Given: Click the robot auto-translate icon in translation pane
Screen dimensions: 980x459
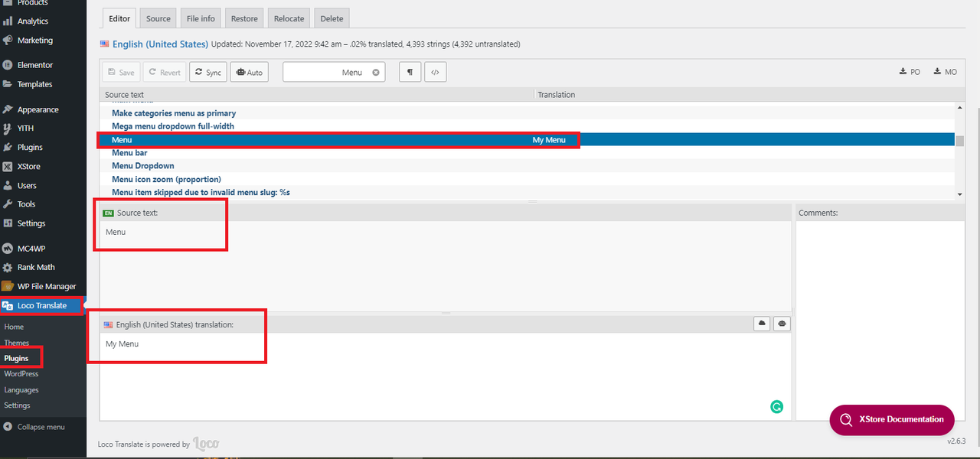Looking at the screenshot, I should tap(782, 324).
